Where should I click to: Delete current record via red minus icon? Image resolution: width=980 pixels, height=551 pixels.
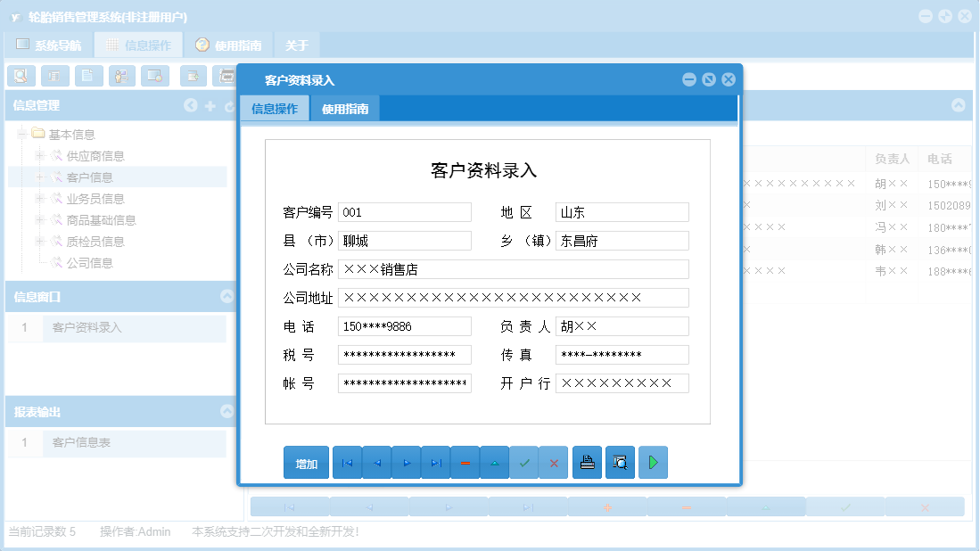tap(465, 462)
